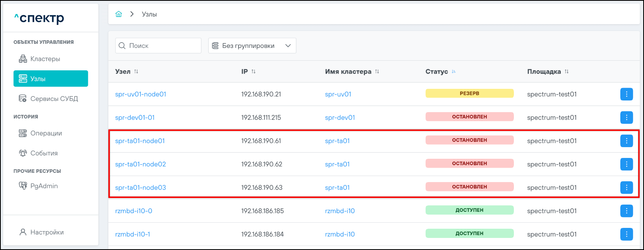Expand the Без группировки dropdown
Image resolution: width=644 pixels, height=250 pixels.
[252, 46]
